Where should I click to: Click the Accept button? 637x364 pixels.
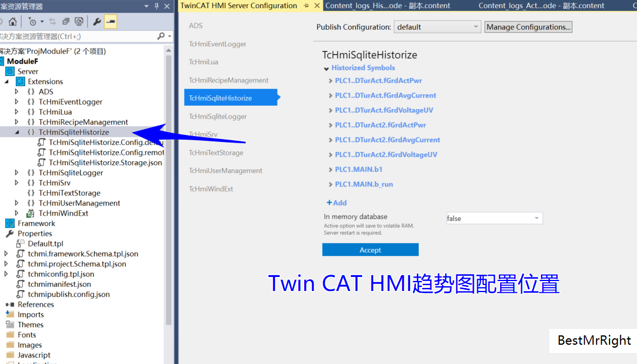click(x=370, y=249)
